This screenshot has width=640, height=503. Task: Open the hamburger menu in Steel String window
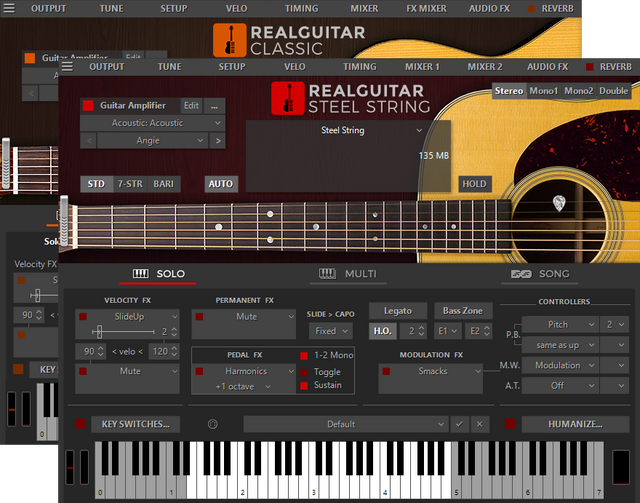[x=68, y=67]
